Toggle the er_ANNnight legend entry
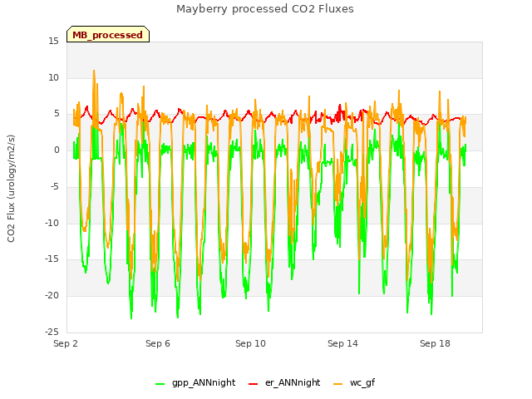The width and height of the screenshot is (532, 399). tap(284, 382)
